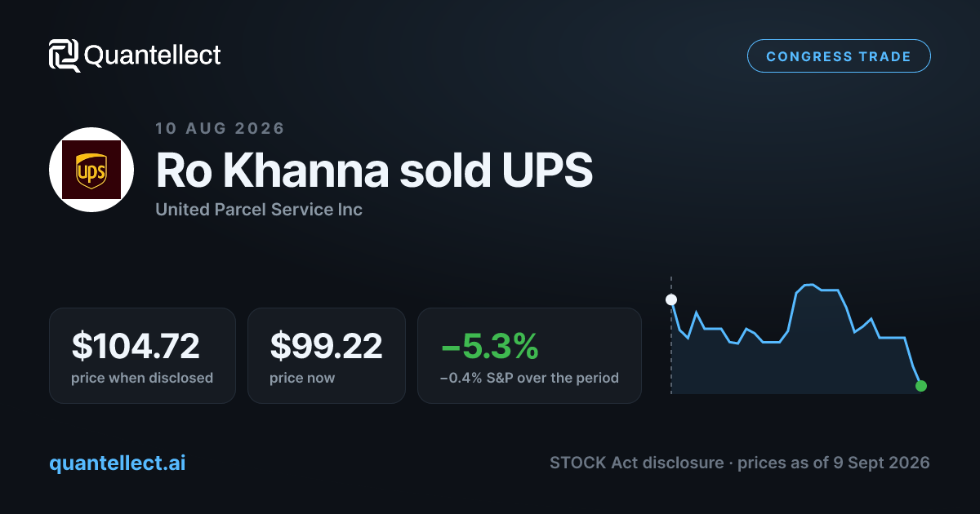
Task: Click the United Parcel Service Inc subtitle
Action: tap(259, 210)
